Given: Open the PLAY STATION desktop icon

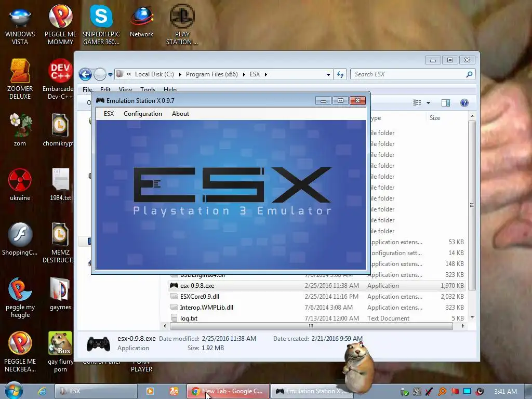Looking at the screenshot, I should [x=182, y=25].
